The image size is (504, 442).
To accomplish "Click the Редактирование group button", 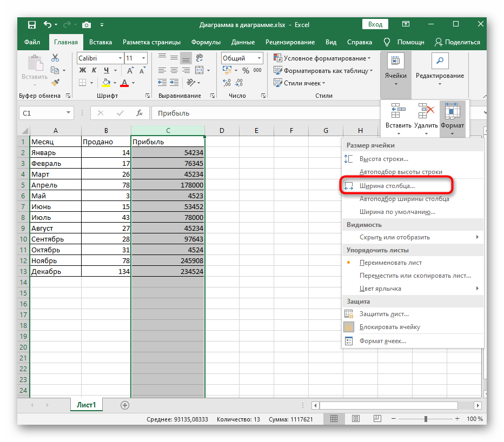I will 440,70.
